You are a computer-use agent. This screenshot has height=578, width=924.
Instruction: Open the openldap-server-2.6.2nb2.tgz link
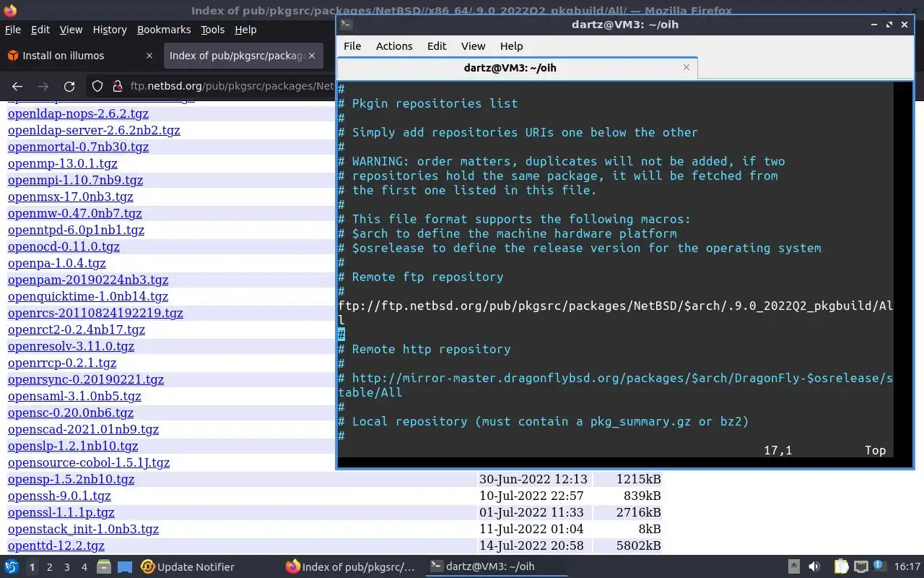pos(94,130)
